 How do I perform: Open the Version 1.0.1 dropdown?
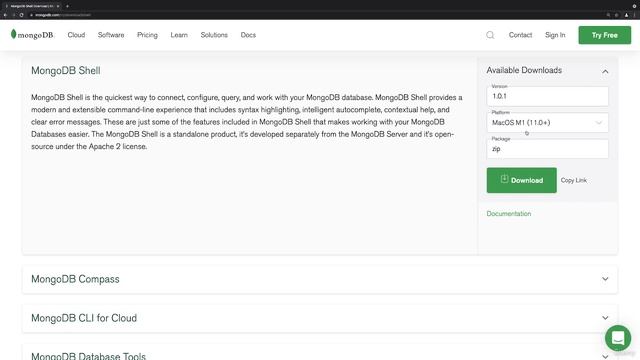pyautogui.click(x=547, y=96)
